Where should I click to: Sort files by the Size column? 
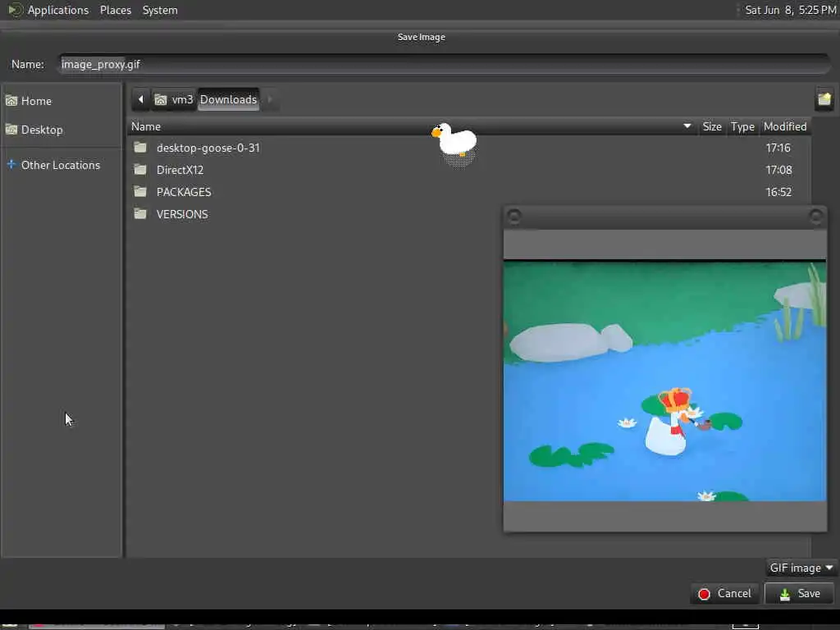tap(712, 126)
